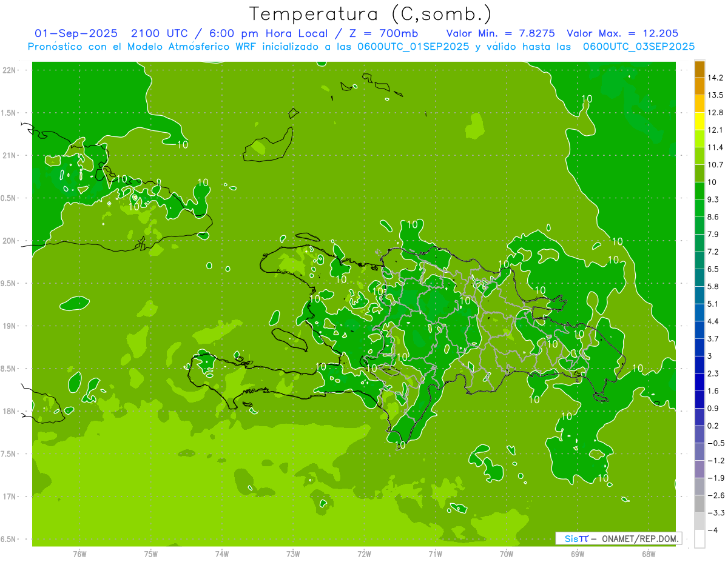Image resolution: width=728 pixels, height=562 pixels.
Task: Click the "2.3" color scale value
Action: coord(713,373)
